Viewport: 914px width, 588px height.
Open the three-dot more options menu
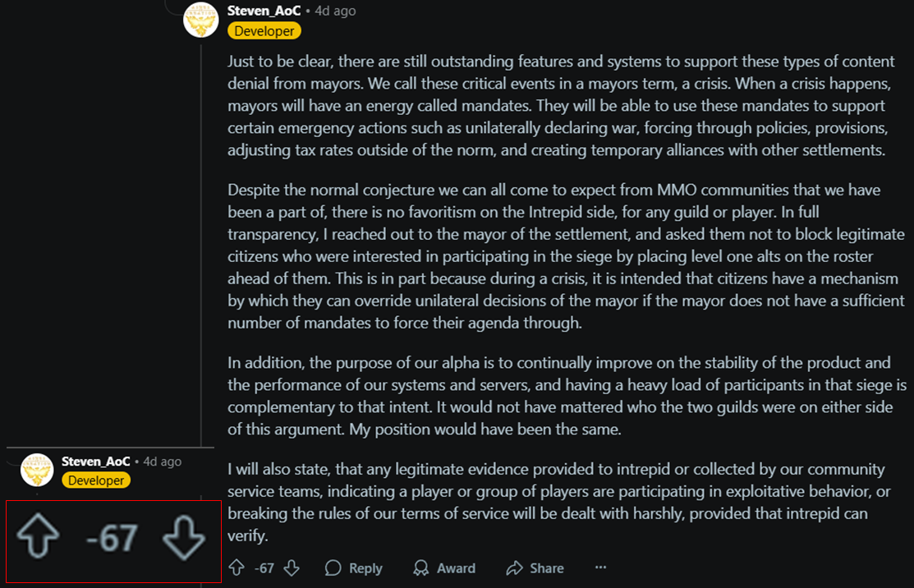(600, 567)
